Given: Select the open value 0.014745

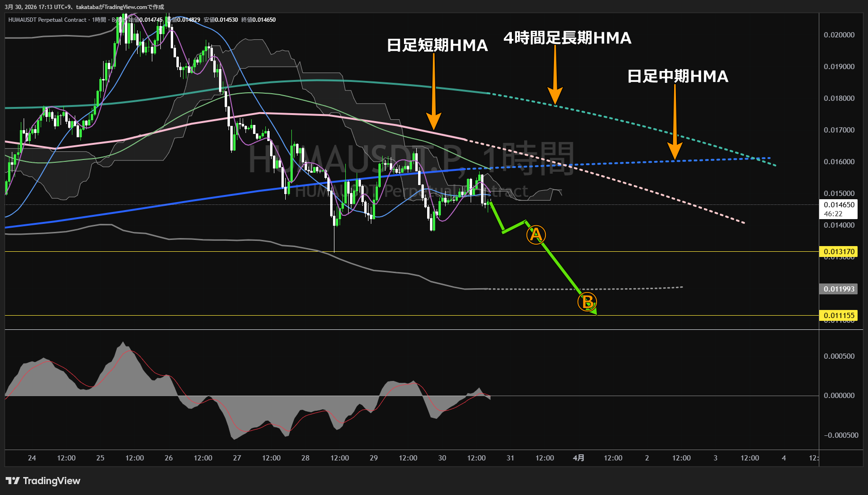Looking at the screenshot, I should (x=151, y=20).
